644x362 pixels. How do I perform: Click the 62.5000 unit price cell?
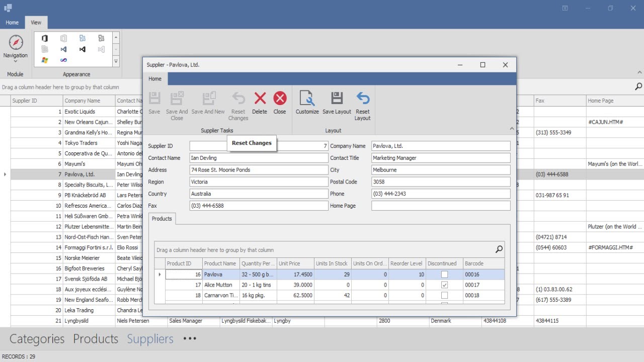coord(295,296)
